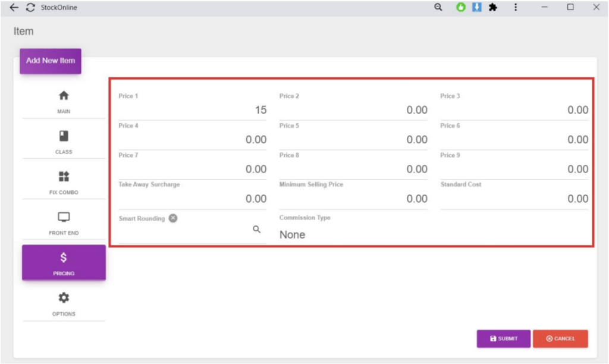
Task: Open the browser extensions puzzle icon
Action: click(x=492, y=8)
